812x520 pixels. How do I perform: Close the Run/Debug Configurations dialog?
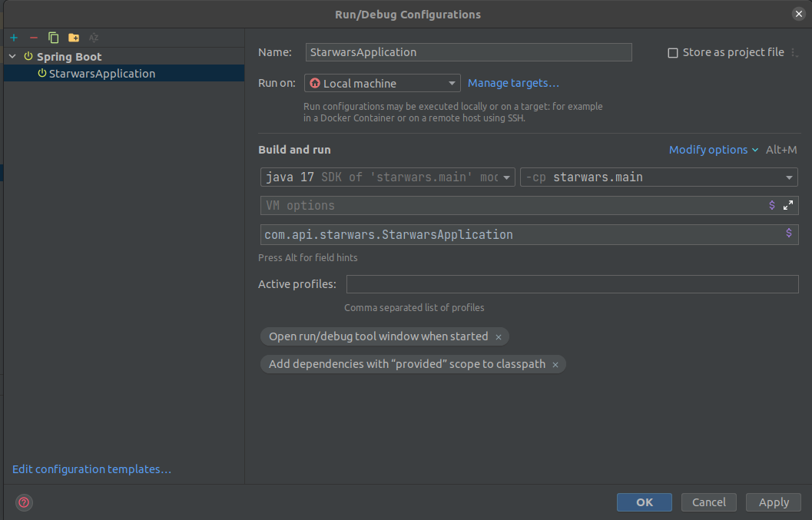(x=798, y=14)
